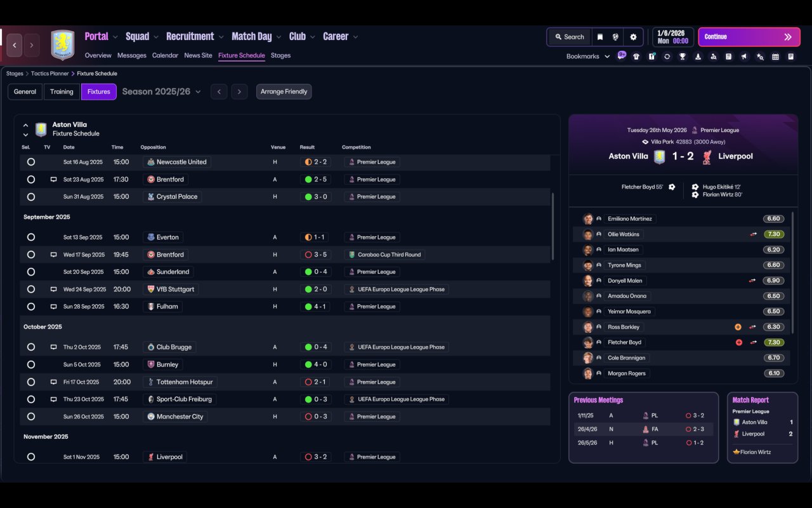Open the News Site tab
Viewport: 812px width, 508px height.
pos(198,55)
